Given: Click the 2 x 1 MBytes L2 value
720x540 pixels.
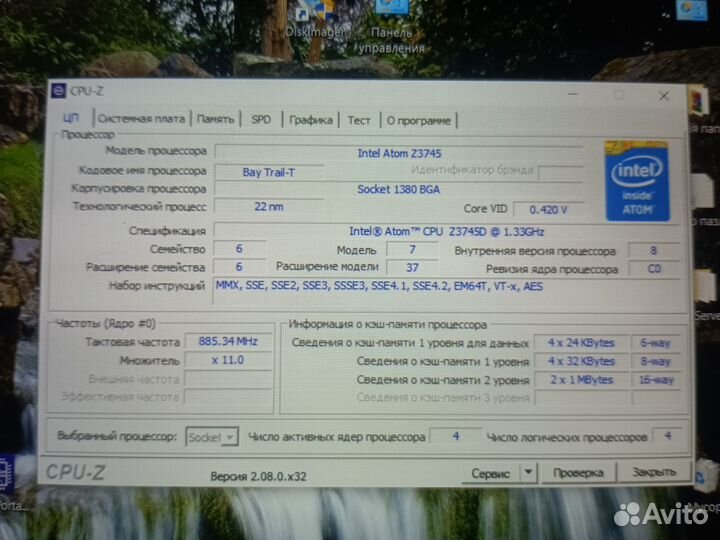Looking at the screenshot, I should point(581,380).
